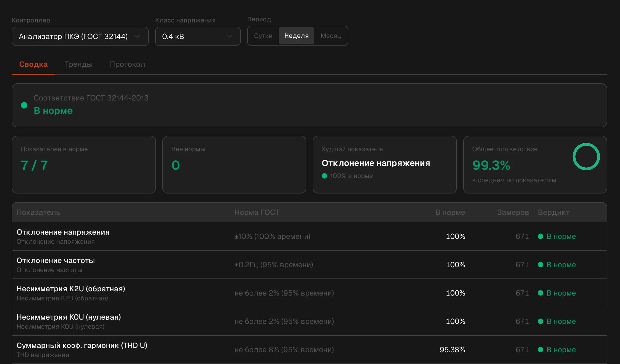Click the verdict dot in Отклонение частоты row
Screen dimensions: 620x364
point(541,265)
